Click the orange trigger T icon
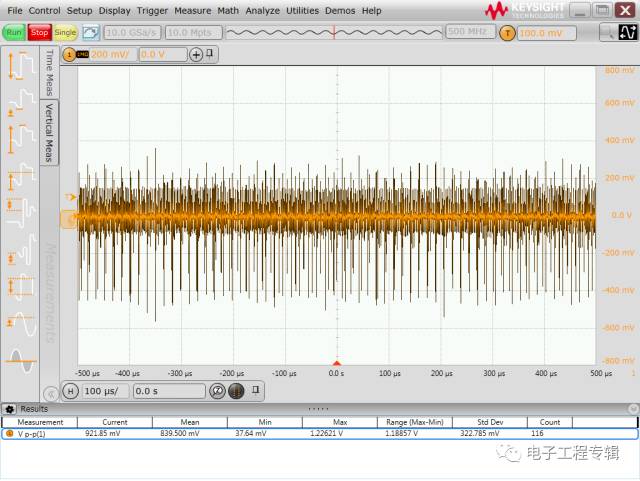640x481 pixels. (507, 33)
